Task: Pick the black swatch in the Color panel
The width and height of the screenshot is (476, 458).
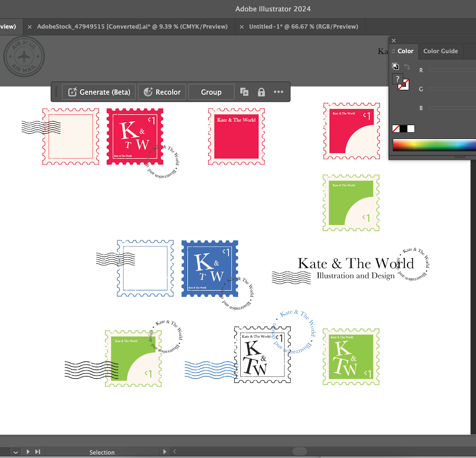Action: click(403, 129)
